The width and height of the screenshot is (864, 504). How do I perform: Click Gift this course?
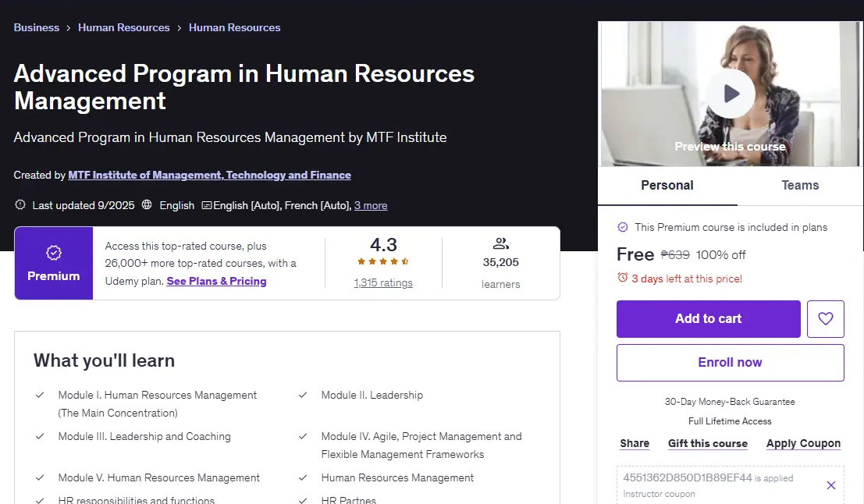707,443
